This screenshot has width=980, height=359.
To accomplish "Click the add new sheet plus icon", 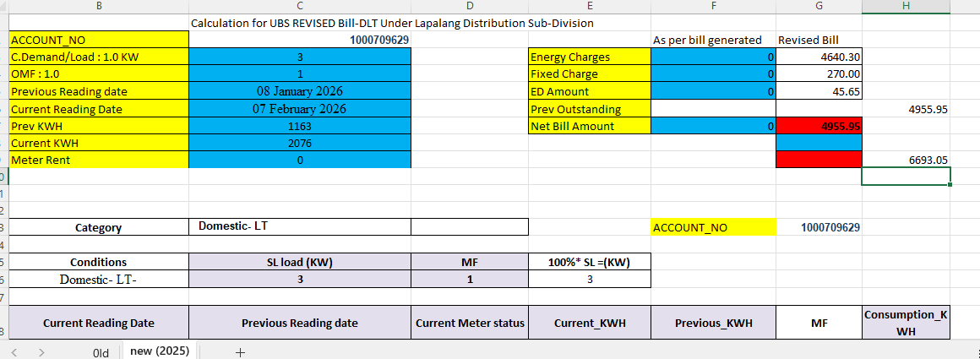I will tap(240, 351).
